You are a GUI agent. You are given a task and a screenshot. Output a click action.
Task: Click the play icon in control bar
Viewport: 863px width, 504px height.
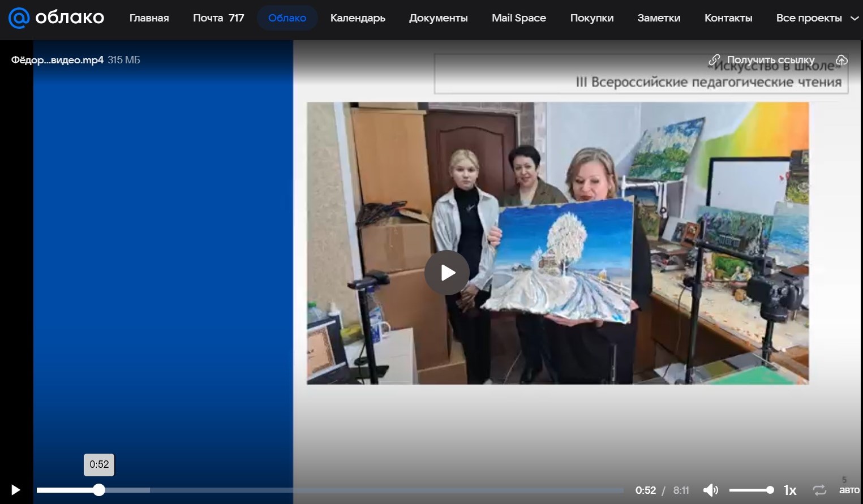16,490
